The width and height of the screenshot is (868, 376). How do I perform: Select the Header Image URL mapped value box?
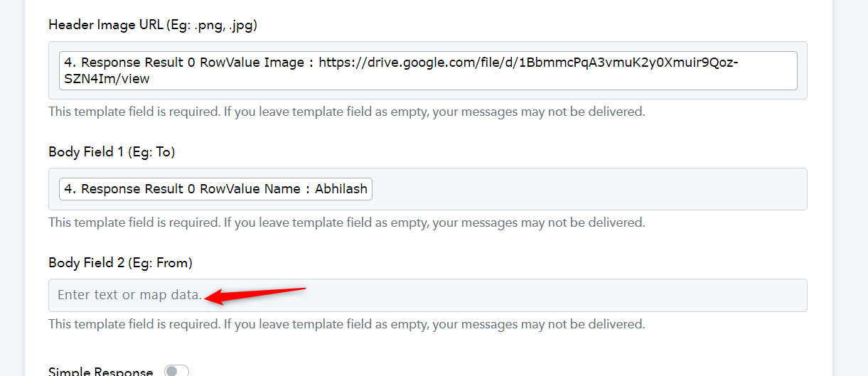click(428, 70)
